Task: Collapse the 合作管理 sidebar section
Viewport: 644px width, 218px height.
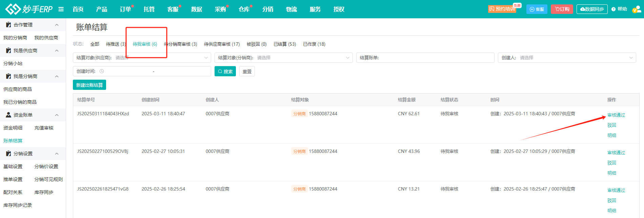Action: (57, 25)
